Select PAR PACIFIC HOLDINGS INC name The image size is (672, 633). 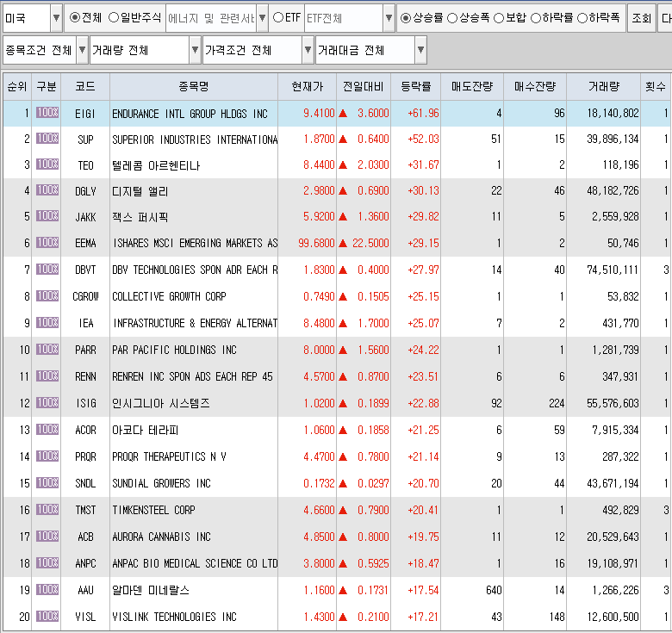tap(174, 350)
